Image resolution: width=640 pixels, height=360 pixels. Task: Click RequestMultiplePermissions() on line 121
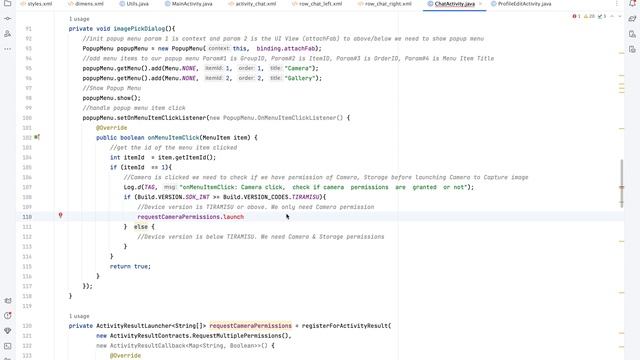pyautogui.click(x=241, y=336)
